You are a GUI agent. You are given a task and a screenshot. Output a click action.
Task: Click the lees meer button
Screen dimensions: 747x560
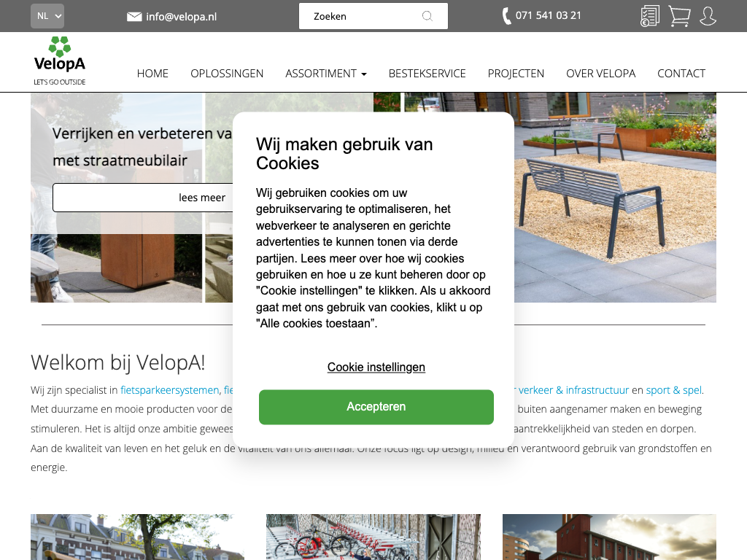tap(143, 197)
